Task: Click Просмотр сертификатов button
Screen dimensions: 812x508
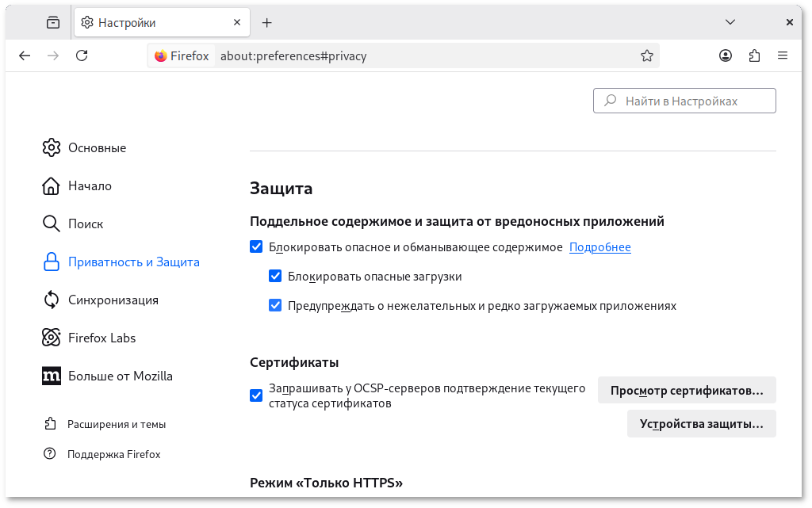Action: tap(687, 390)
